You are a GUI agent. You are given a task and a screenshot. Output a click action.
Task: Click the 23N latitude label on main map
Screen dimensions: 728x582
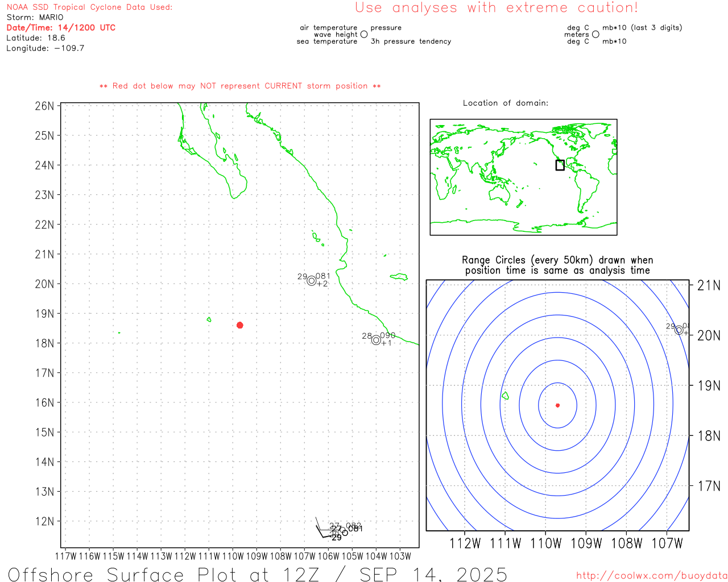point(44,195)
